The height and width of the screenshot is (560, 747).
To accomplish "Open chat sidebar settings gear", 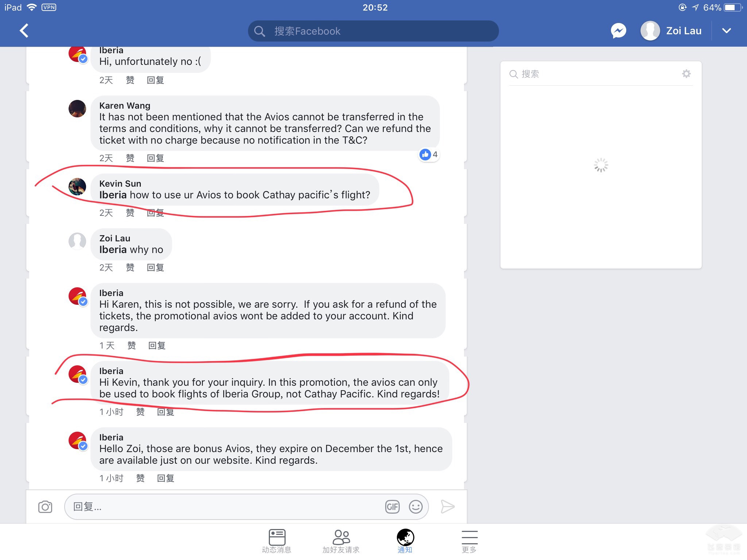I will (686, 74).
